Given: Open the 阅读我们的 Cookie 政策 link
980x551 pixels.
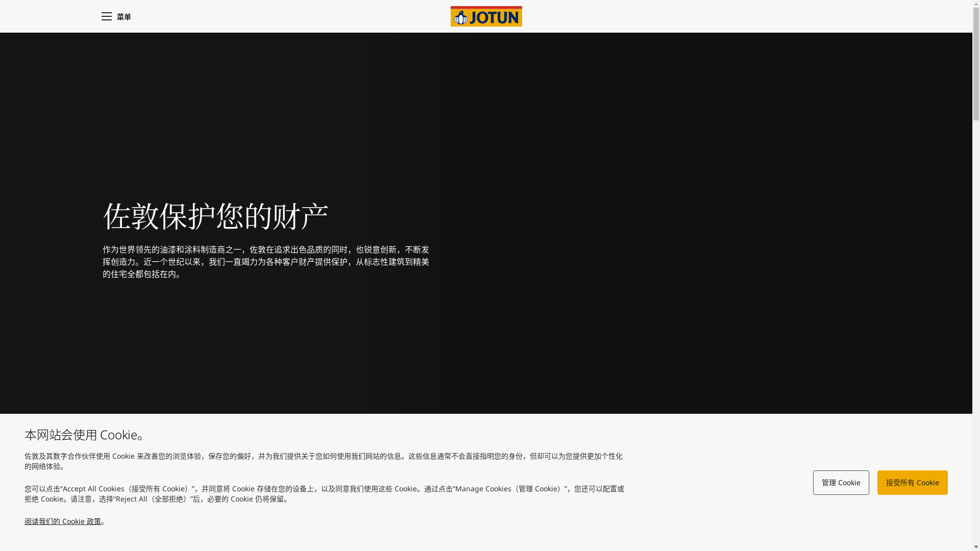Looking at the screenshot, I should coord(63,521).
